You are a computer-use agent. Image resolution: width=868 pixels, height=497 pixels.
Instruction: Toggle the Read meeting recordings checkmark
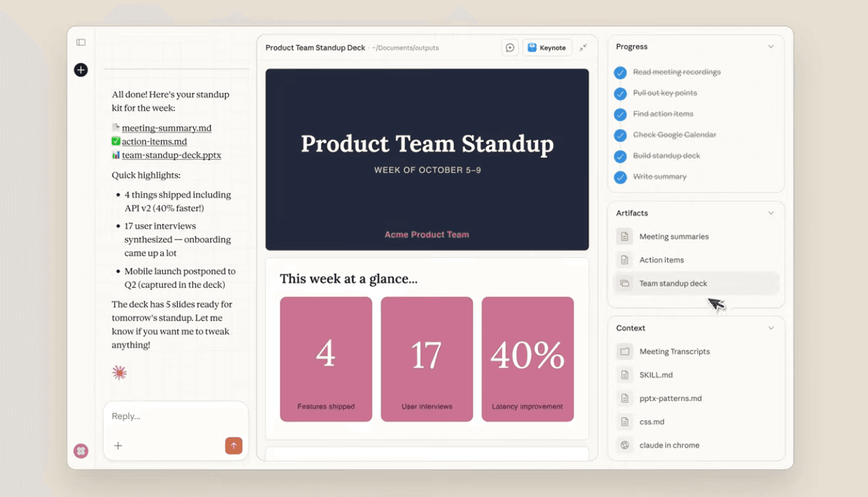620,72
